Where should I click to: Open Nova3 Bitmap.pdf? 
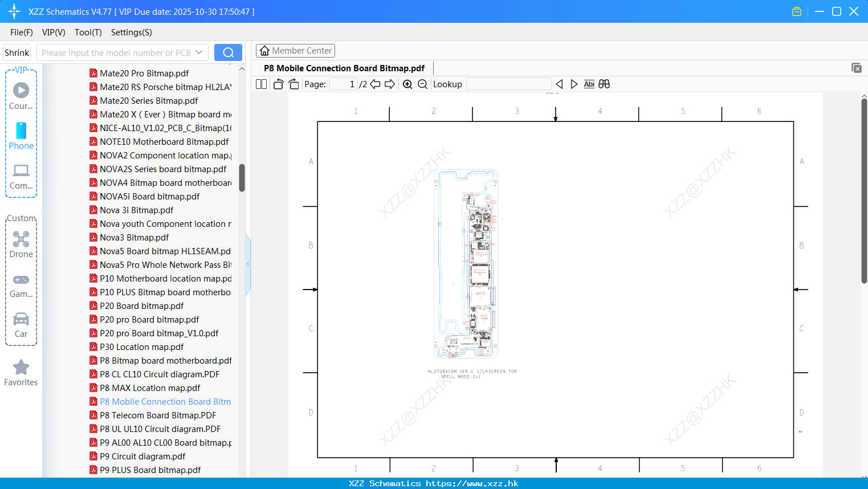129,237
